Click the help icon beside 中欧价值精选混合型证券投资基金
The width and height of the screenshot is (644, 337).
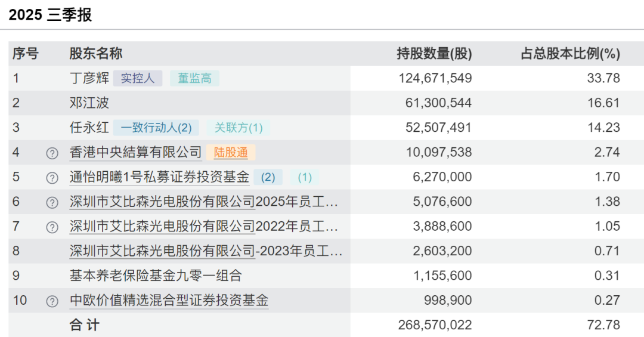click(x=52, y=301)
